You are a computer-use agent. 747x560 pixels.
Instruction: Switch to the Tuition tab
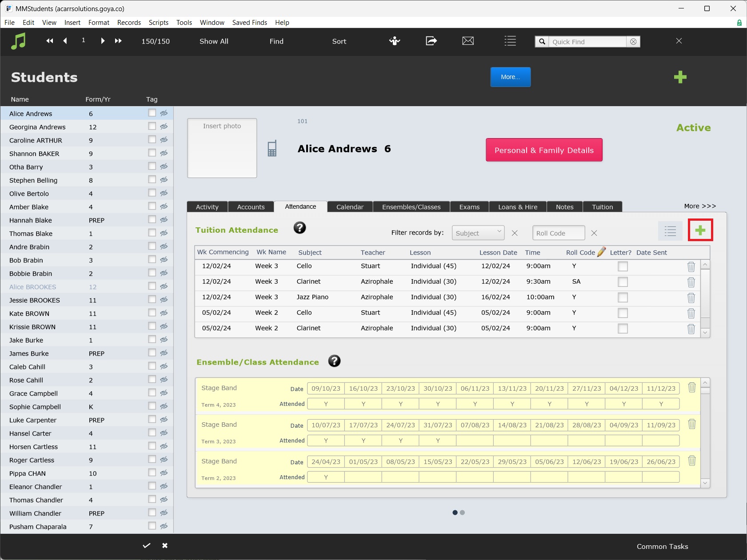click(x=602, y=207)
